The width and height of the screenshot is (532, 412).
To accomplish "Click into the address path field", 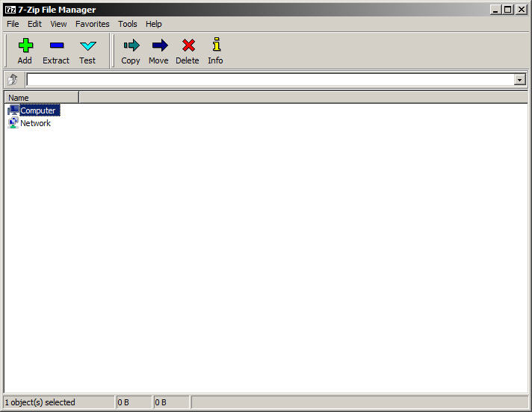I will [270, 80].
